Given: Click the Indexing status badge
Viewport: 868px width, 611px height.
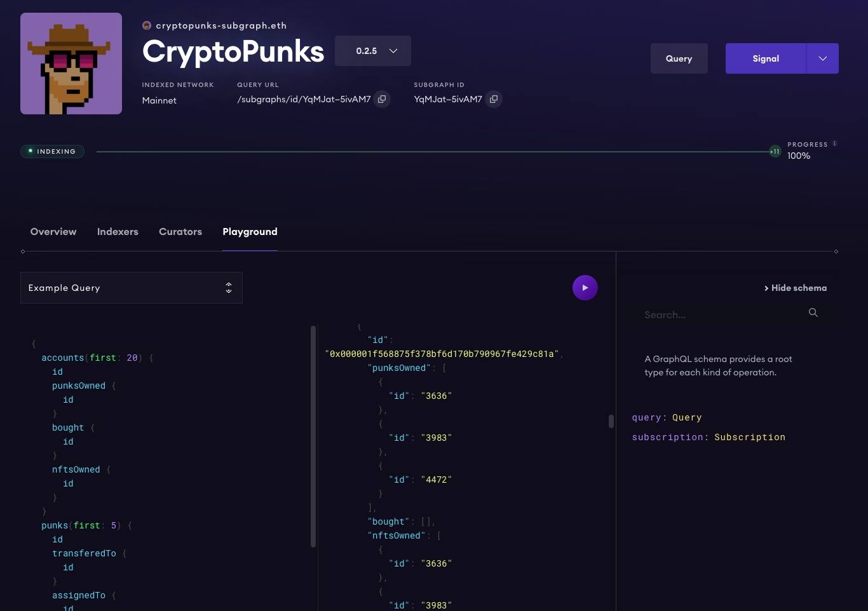Looking at the screenshot, I should [52, 151].
